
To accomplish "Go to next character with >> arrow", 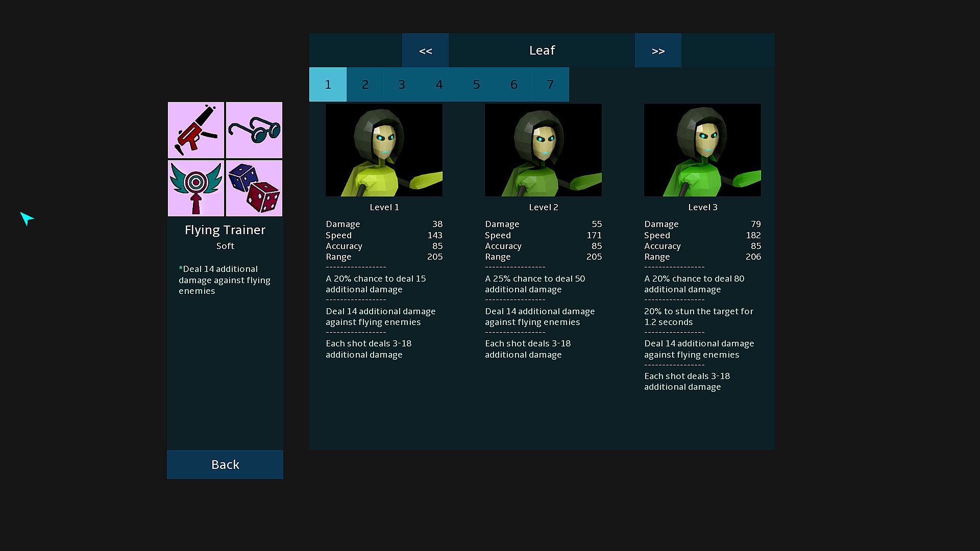I will [658, 51].
